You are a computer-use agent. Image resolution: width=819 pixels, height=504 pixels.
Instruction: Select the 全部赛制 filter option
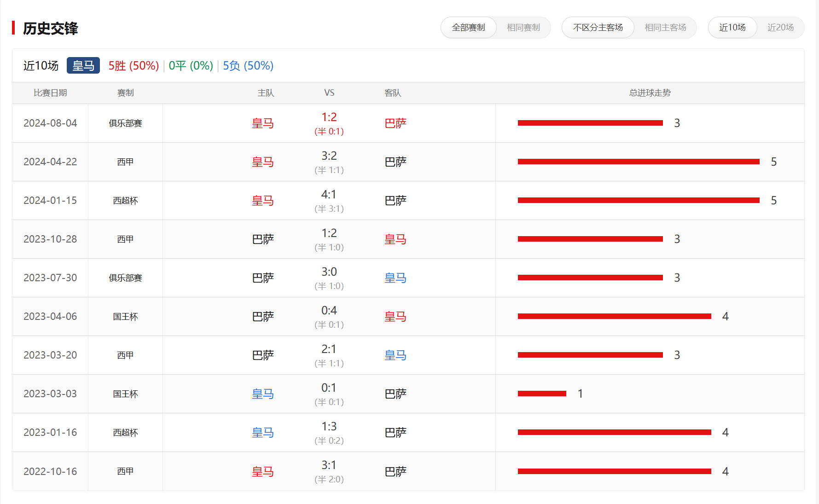469,28
